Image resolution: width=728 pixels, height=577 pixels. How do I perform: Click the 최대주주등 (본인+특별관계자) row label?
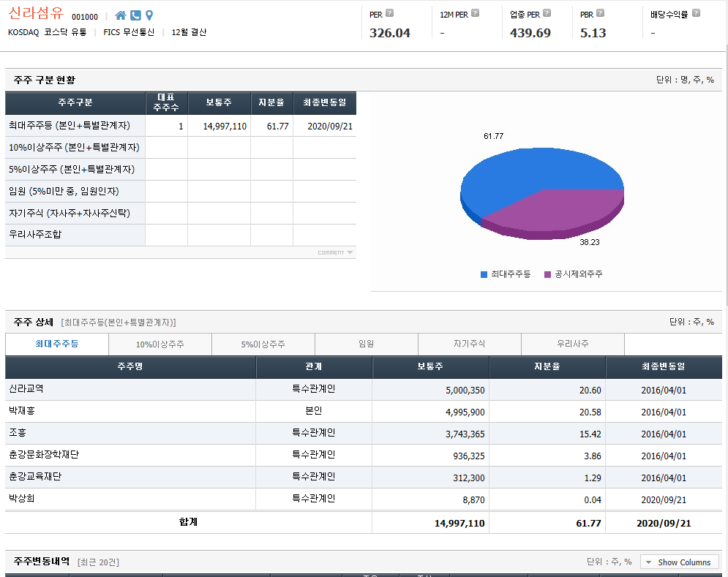(x=70, y=125)
